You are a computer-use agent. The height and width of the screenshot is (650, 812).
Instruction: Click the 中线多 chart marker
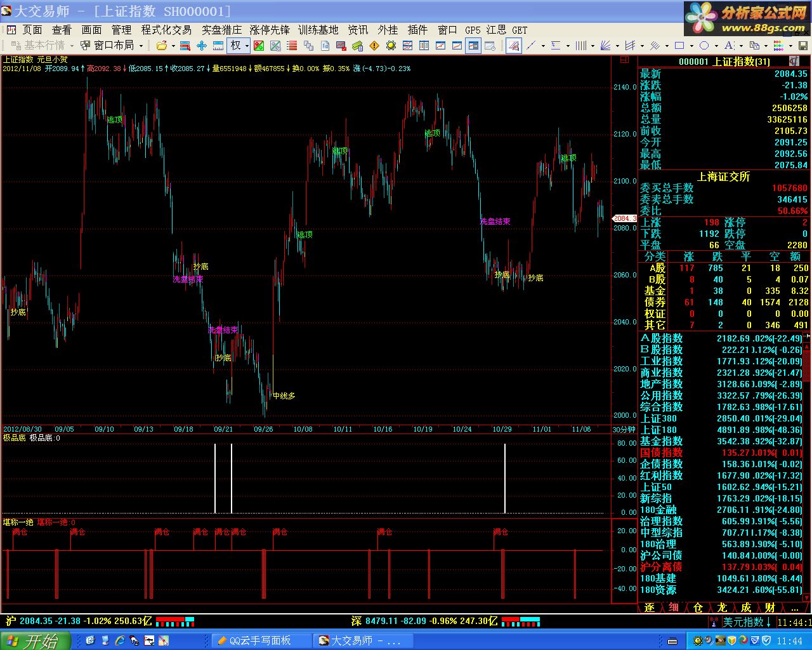coord(284,395)
